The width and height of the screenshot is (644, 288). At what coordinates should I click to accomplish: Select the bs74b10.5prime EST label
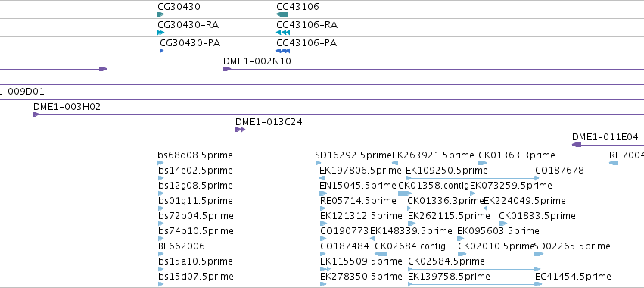click(x=195, y=231)
